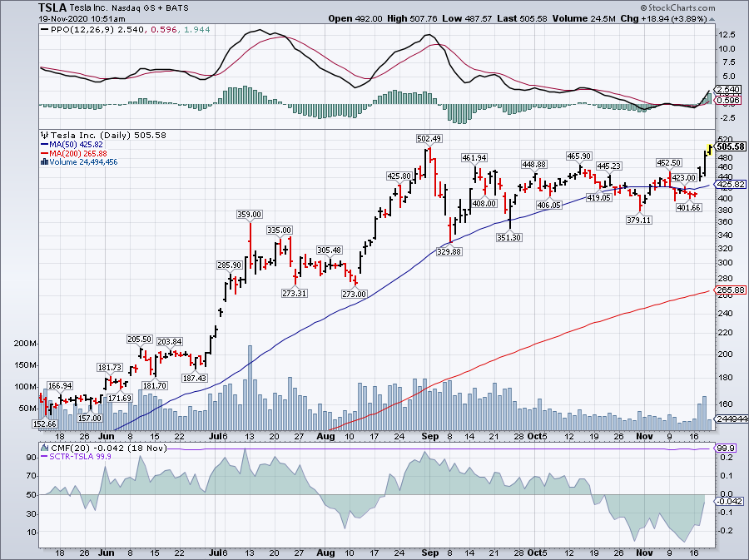Click the 285.90 price label
This screenshot has width=749, height=560.
pos(230,265)
